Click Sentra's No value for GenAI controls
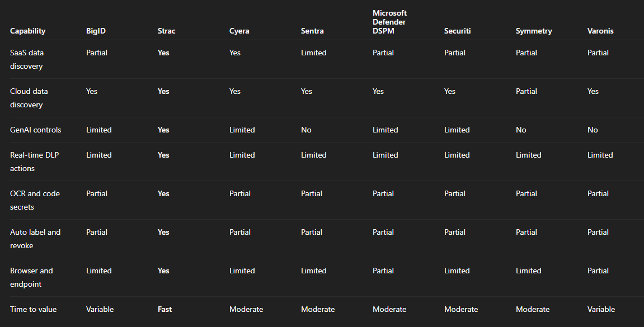Viewport: 644px width, 327px height. [x=306, y=130]
